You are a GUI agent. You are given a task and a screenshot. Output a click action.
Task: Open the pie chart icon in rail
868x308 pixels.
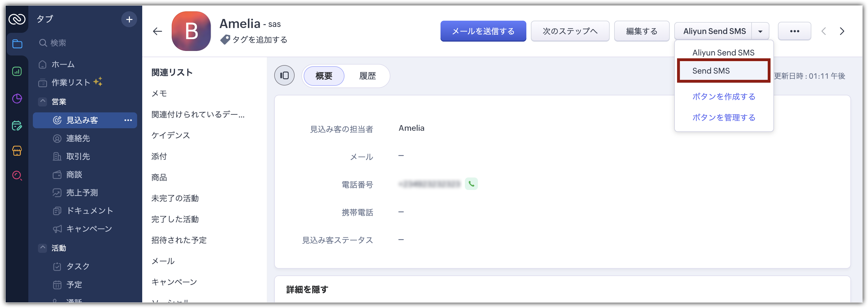[17, 99]
